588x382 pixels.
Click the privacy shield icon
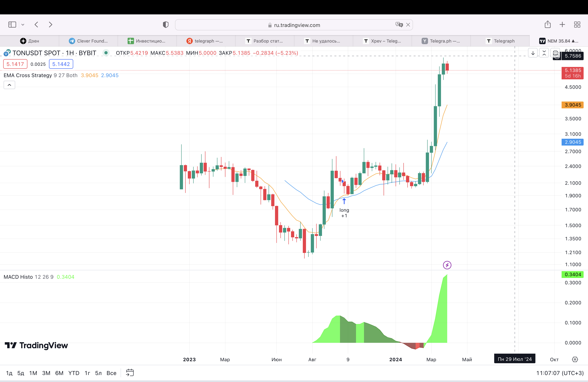(166, 24)
